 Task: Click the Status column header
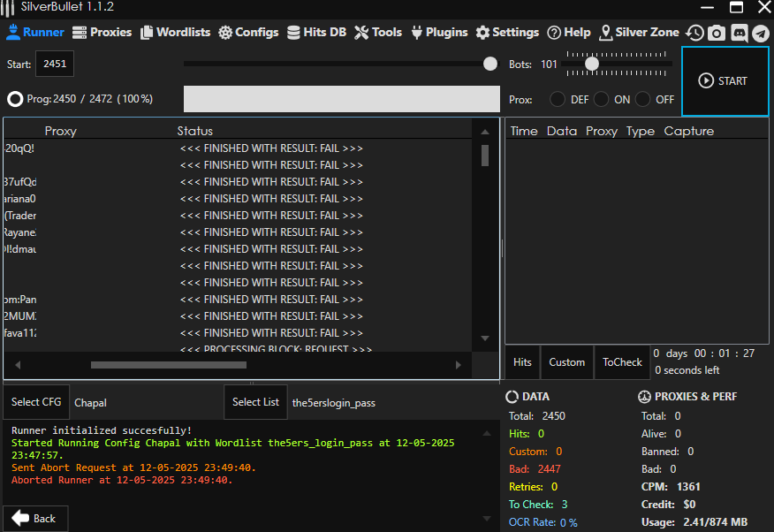pos(195,131)
